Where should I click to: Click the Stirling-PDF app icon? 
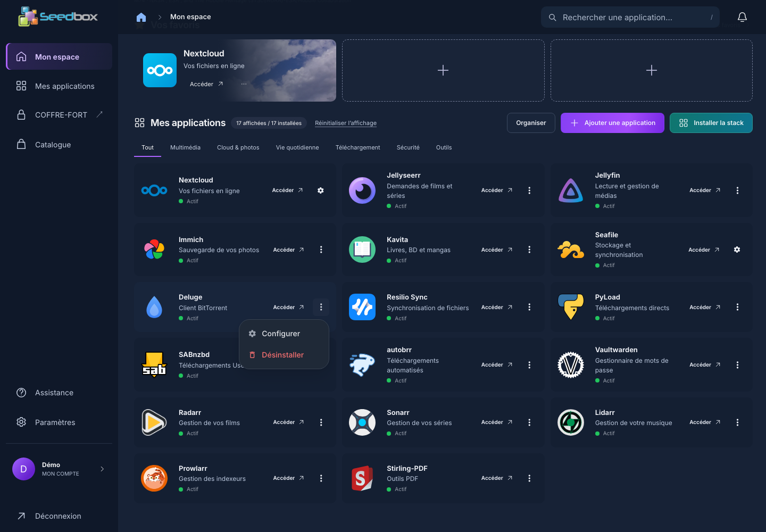click(x=362, y=478)
